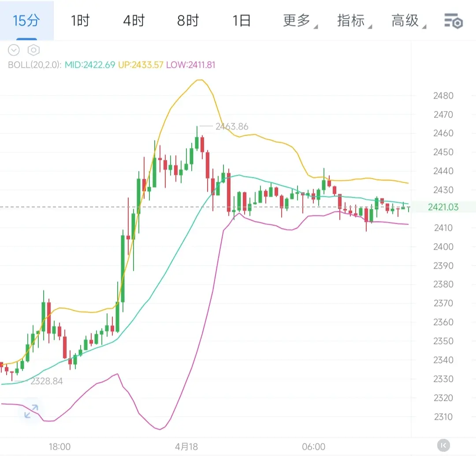Click the LOW:2411.81 value

click(x=191, y=65)
